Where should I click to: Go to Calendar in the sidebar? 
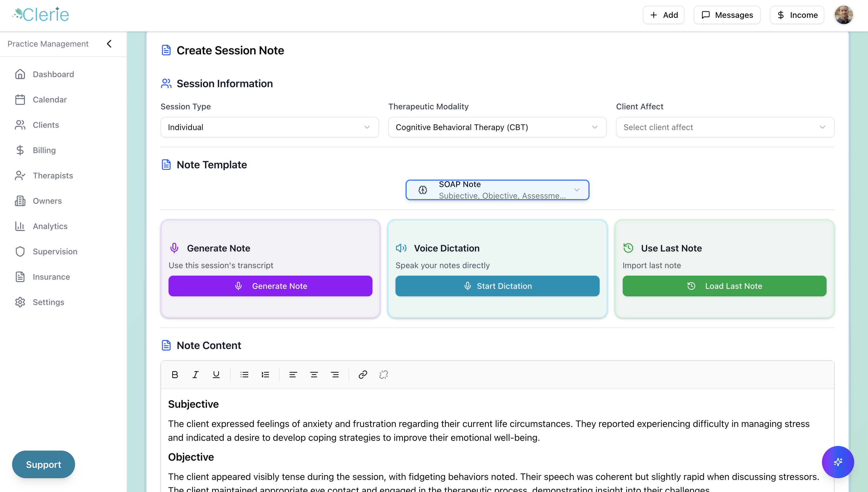coord(50,99)
